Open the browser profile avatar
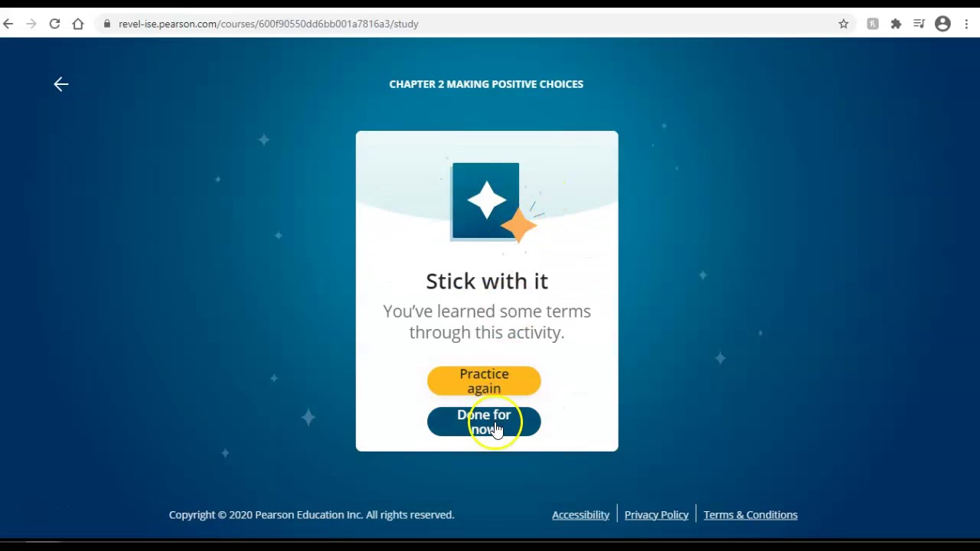The height and width of the screenshot is (551, 980). point(942,24)
